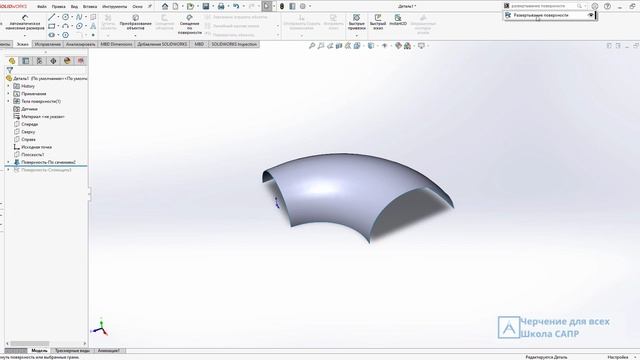Screen dimensions: 640x360
Task: Open the PropertyManager tab icon
Action: pyautogui.click(x=26, y=61)
